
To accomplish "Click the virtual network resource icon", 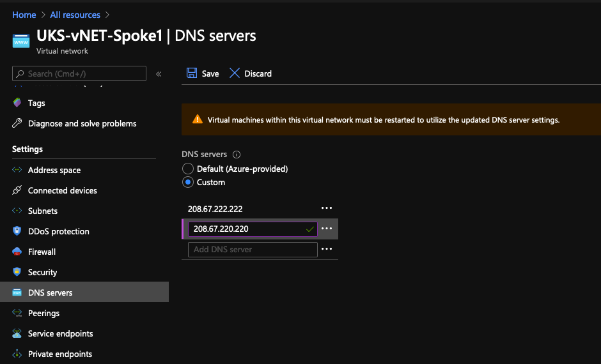I will [20, 41].
